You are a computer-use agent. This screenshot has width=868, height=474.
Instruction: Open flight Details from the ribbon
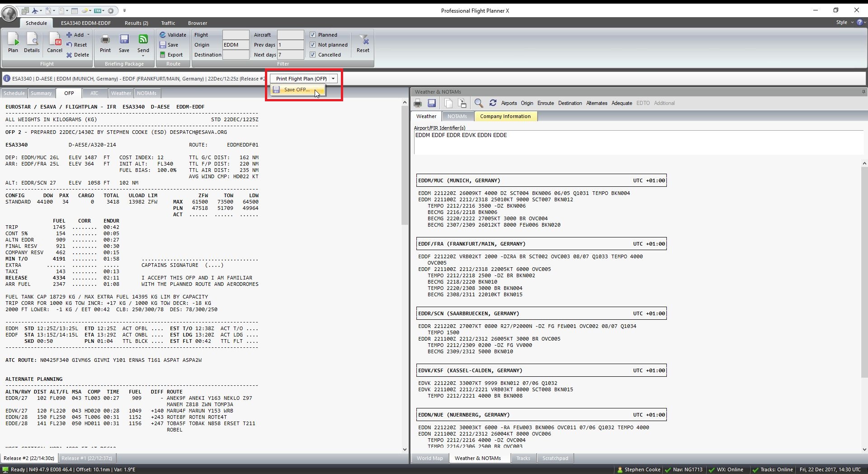point(32,43)
